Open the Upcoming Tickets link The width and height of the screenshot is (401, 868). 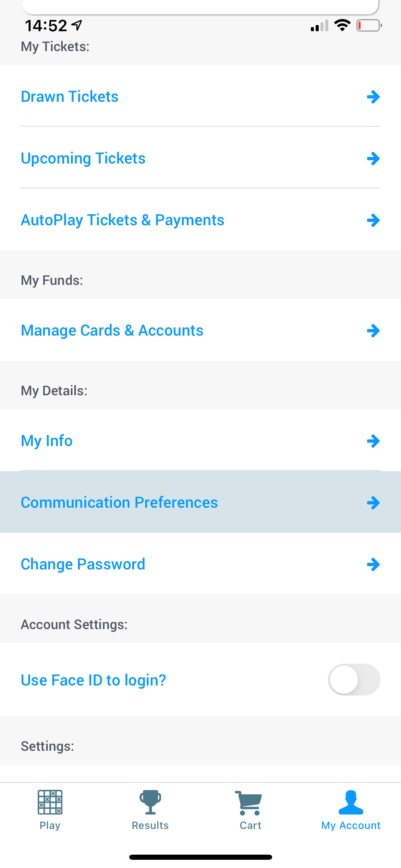pyautogui.click(x=83, y=158)
